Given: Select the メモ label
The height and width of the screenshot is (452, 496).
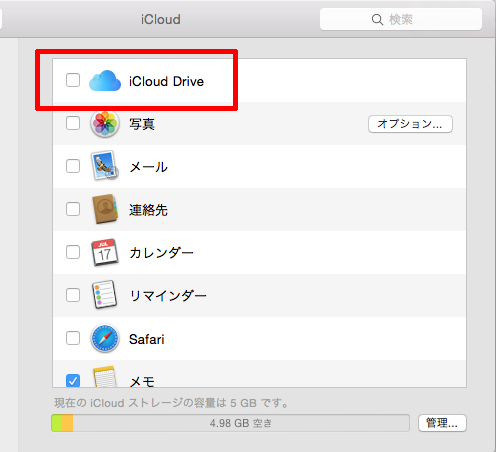Looking at the screenshot, I should pyautogui.click(x=142, y=381).
